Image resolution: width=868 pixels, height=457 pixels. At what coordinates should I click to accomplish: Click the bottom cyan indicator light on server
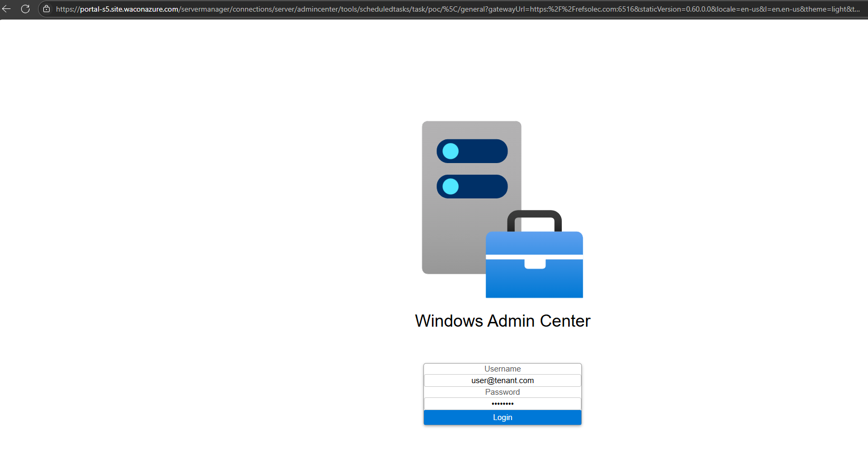click(450, 186)
